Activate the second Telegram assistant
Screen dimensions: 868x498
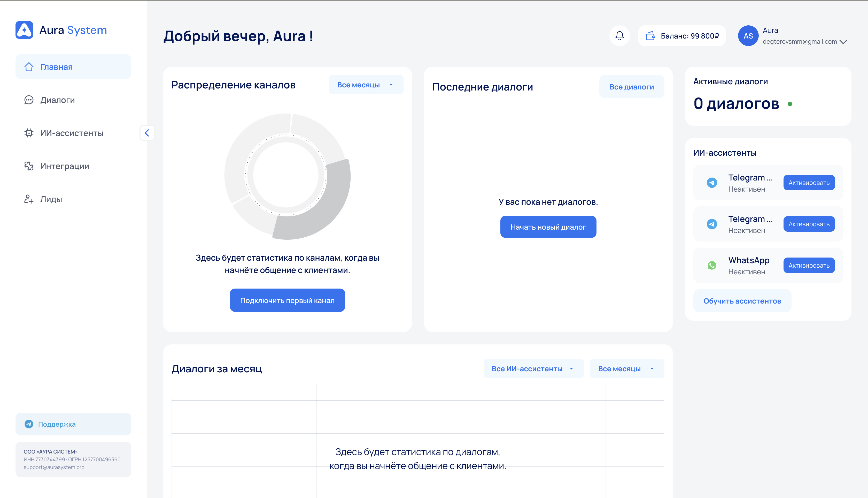[x=809, y=224]
